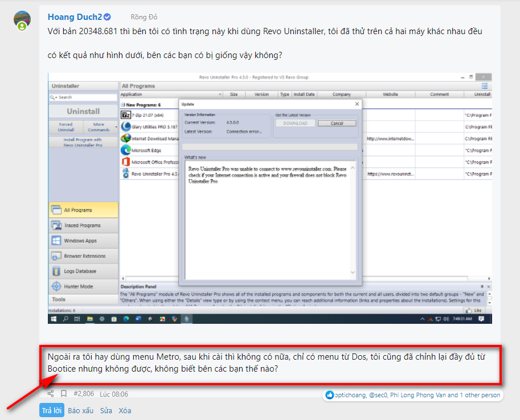Bookmark post #2,806 with the bookmark icon

(64, 393)
